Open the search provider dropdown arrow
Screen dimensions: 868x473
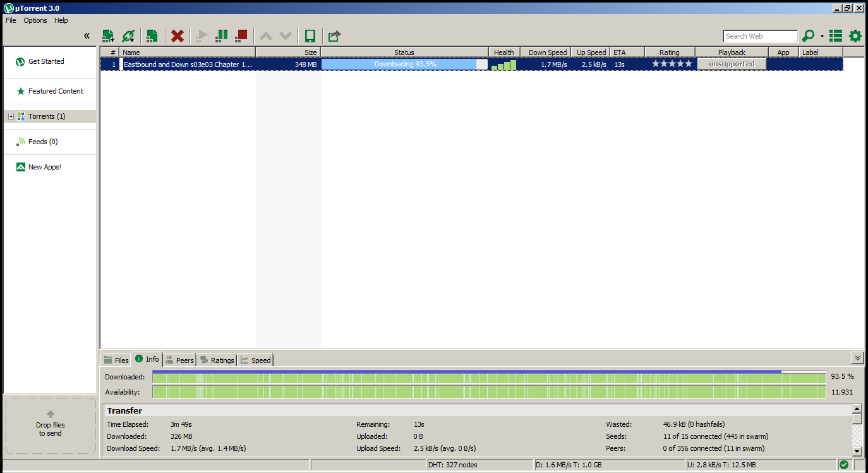pos(822,37)
